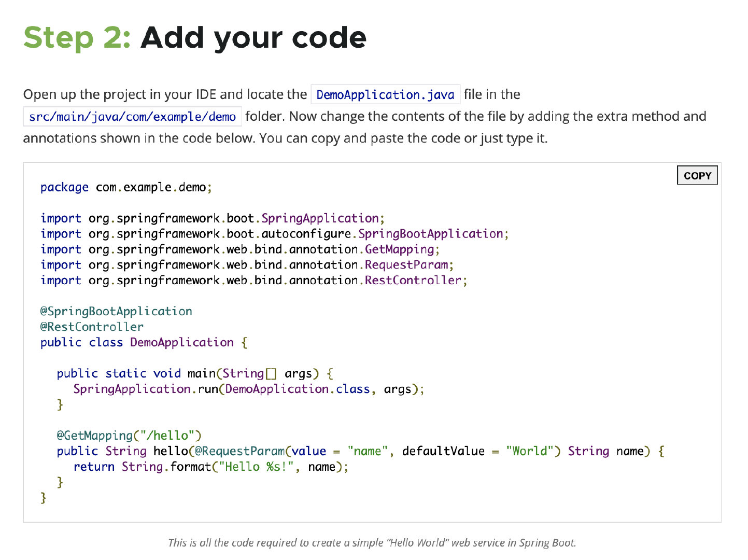
Task: Click the src/main/java/com/example/demo folder path
Action: (132, 117)
